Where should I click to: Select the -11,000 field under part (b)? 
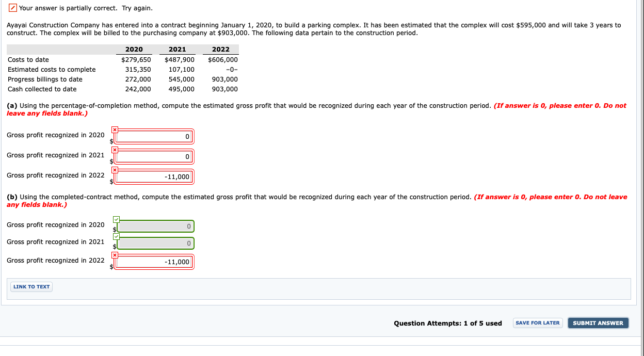point(155,261)
